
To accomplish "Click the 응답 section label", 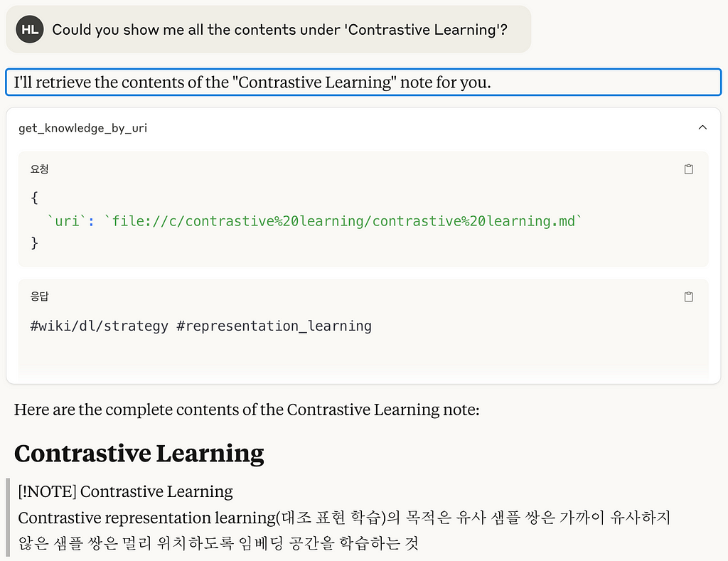I will pyautogui.click(x=40, y=296).
